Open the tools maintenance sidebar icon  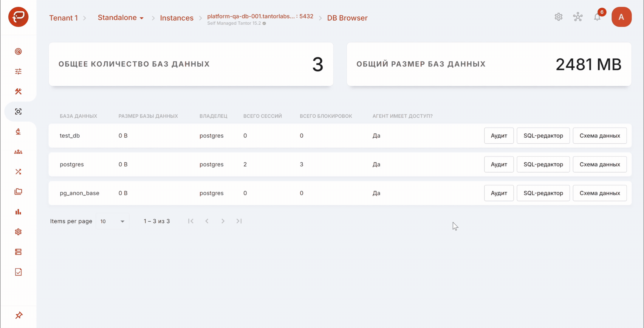click(x=18, y=91)
